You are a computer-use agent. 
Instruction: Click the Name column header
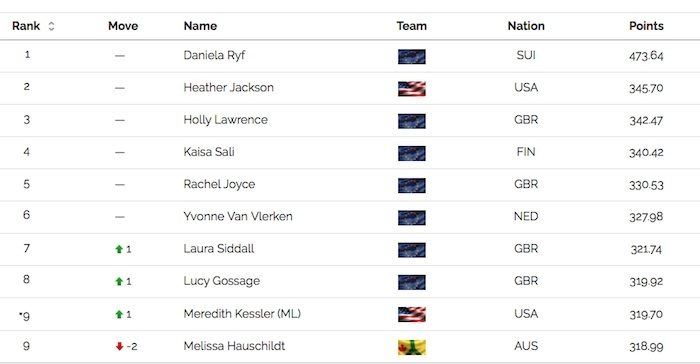click(x=200, y=26)
